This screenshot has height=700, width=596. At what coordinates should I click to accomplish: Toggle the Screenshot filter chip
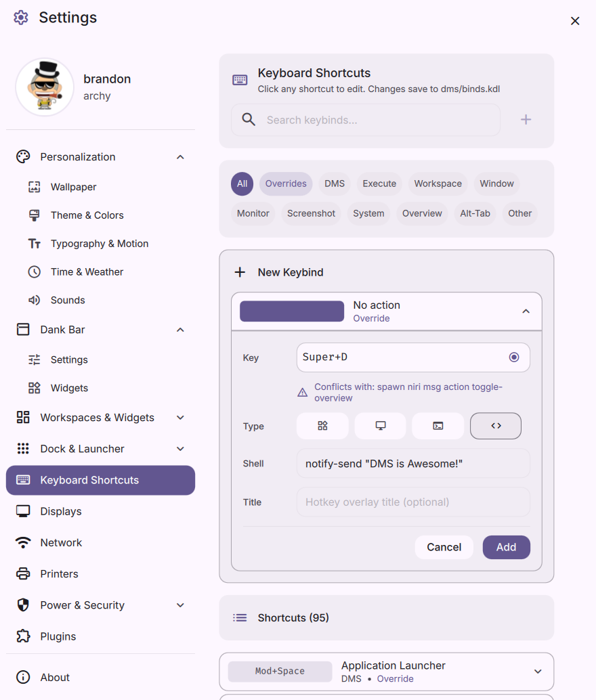coord(311,213)
